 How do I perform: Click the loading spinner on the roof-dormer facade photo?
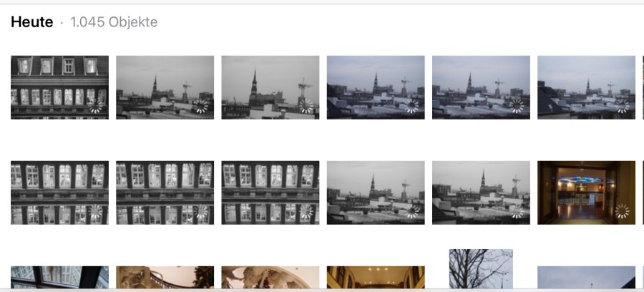pos(96,106)
